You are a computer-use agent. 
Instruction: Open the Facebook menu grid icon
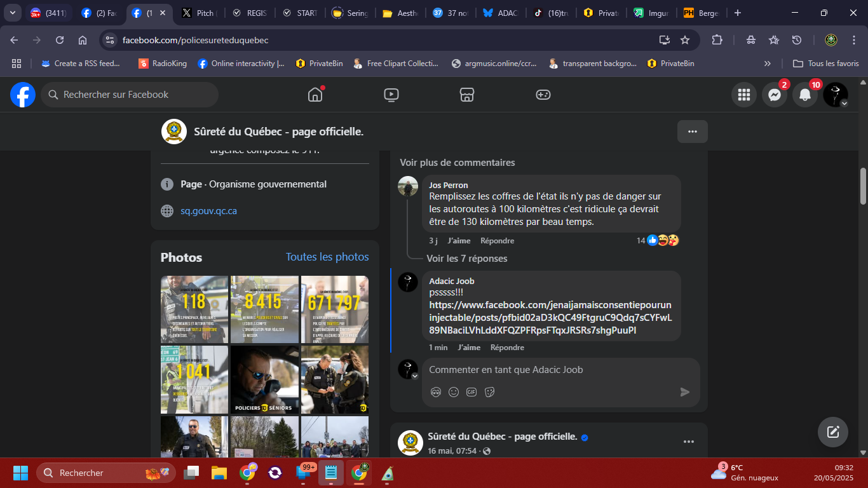744,95
